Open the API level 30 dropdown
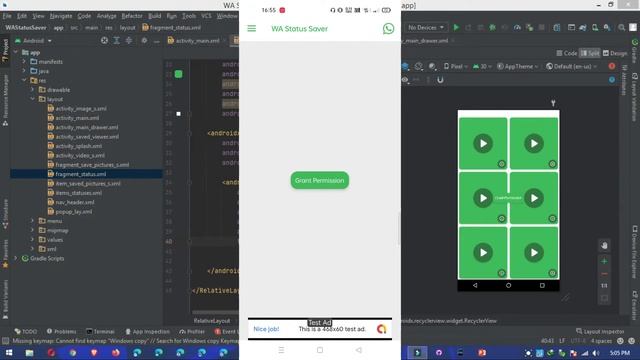Image resolution: width=640 pixels, height=360 pixels. pyautogui.click(x=482, y=66)
